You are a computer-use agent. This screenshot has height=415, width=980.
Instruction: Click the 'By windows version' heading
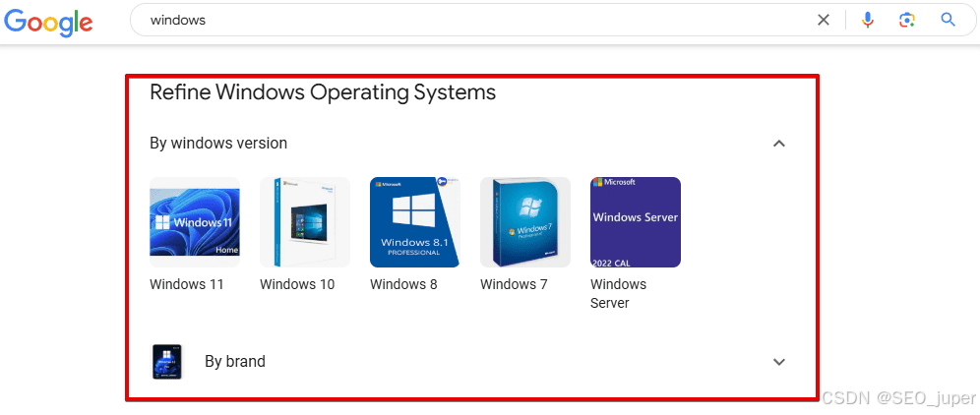click(218, 144)
